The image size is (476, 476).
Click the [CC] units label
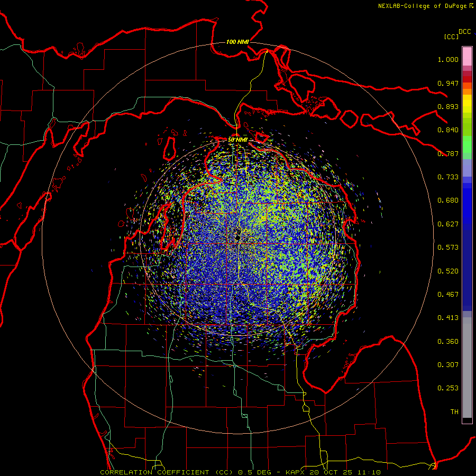(451, 36)
